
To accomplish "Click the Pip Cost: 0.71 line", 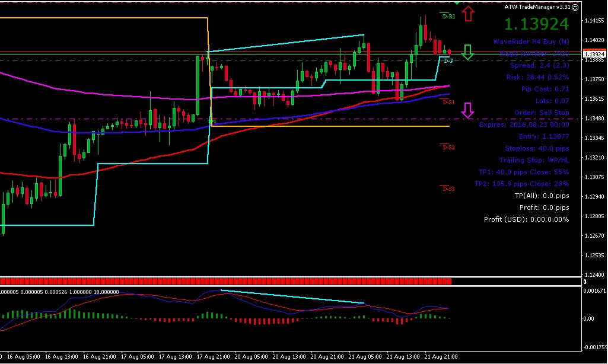I will (545, 89).
